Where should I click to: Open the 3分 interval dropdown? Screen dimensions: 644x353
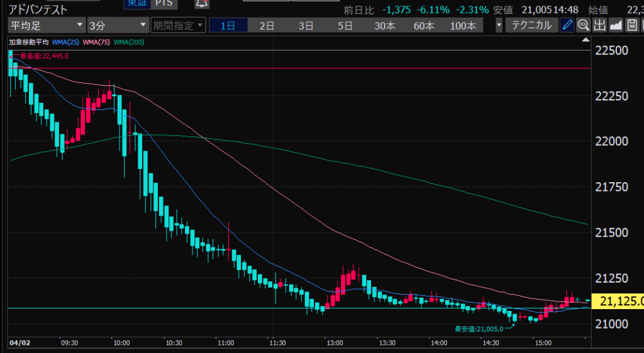click(117, 25)
